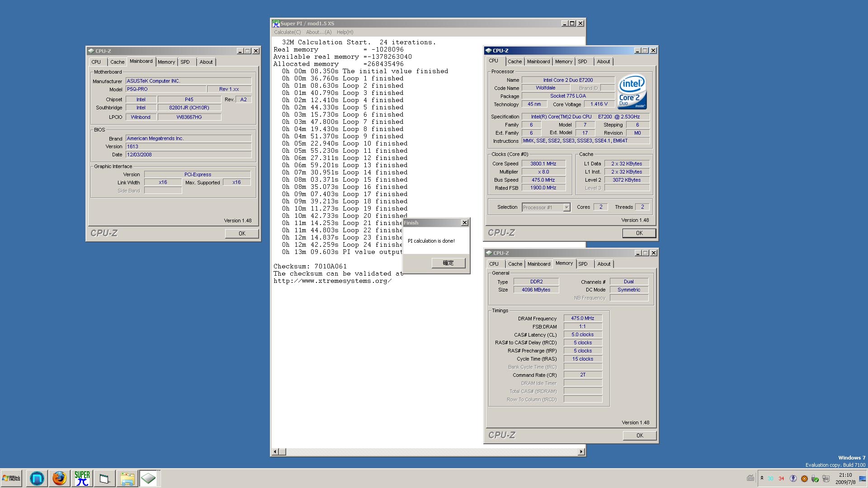Open About tab in Memory CPU-Z window

(x=604, y=264)
